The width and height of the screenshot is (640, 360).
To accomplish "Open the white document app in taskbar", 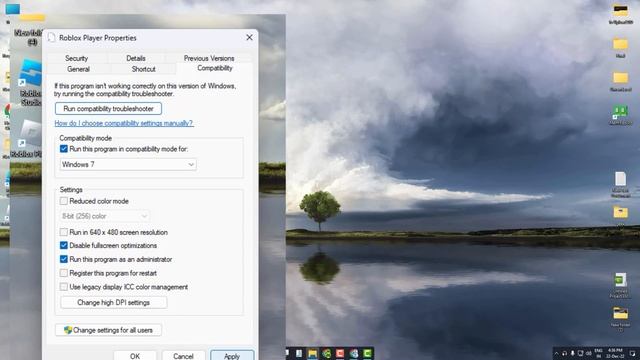I will click(x=299, y=353).
